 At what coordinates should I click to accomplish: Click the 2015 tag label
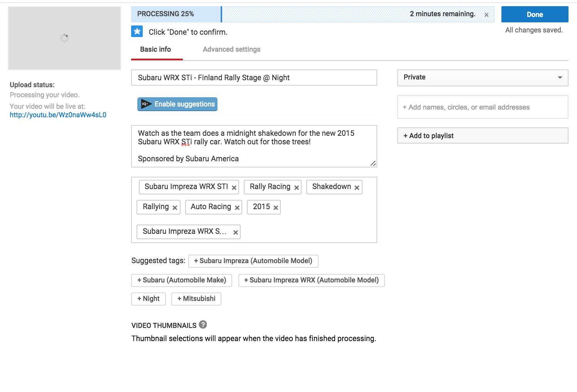(262, 207)
